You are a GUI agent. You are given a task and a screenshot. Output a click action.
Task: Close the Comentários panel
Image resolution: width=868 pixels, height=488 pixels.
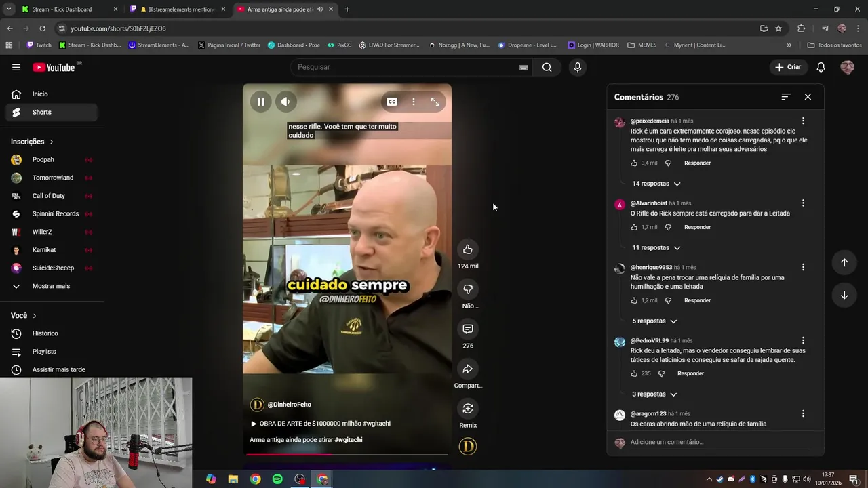[808, 97]
